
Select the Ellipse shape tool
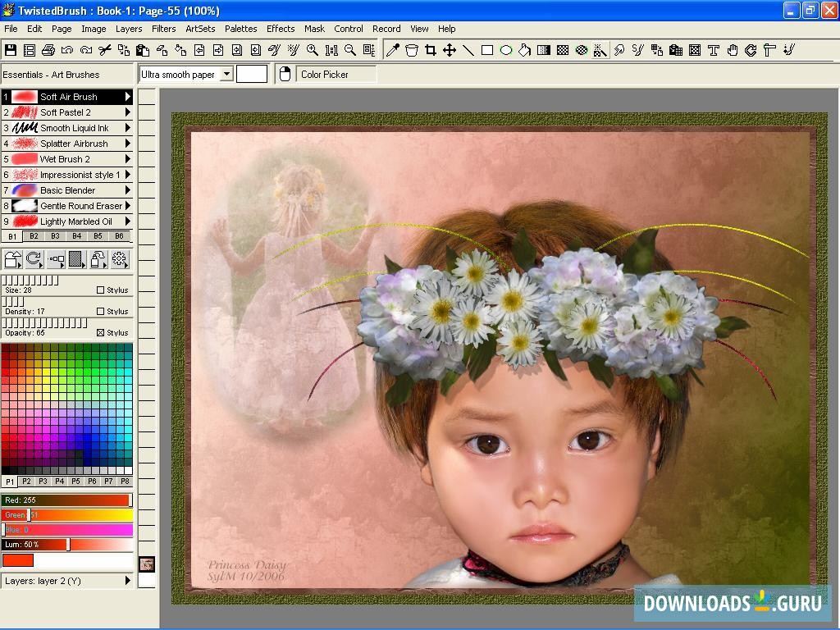pyautogui.click(x=505, y=50)
